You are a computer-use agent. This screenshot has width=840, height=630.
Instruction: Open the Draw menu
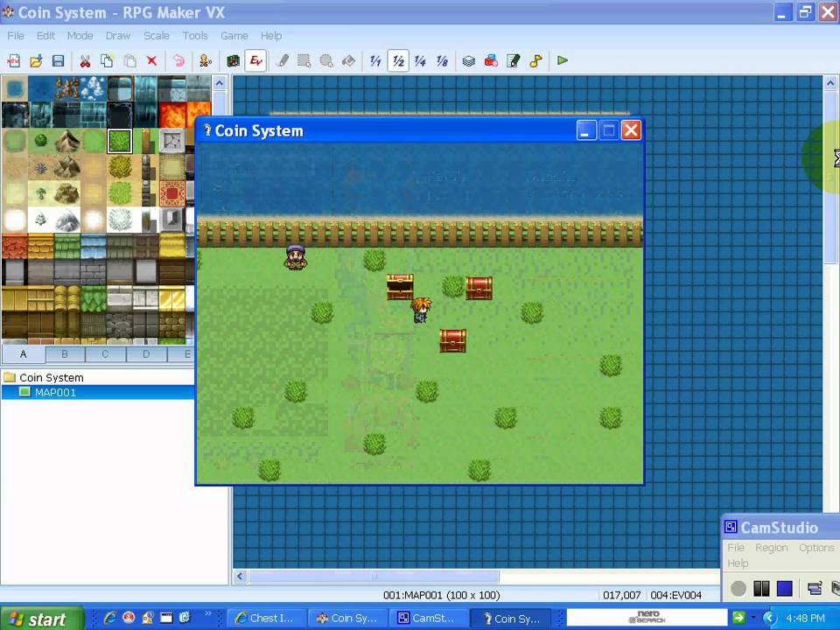[x=118, y=35]
